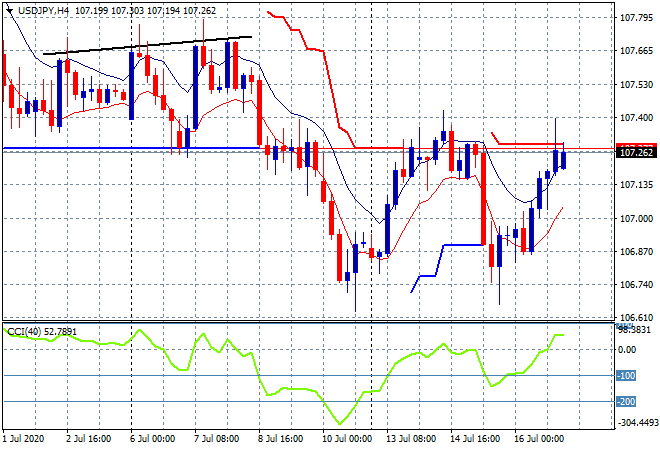
Task: Click the 107.400 price axis label
Action: [636, 118]
